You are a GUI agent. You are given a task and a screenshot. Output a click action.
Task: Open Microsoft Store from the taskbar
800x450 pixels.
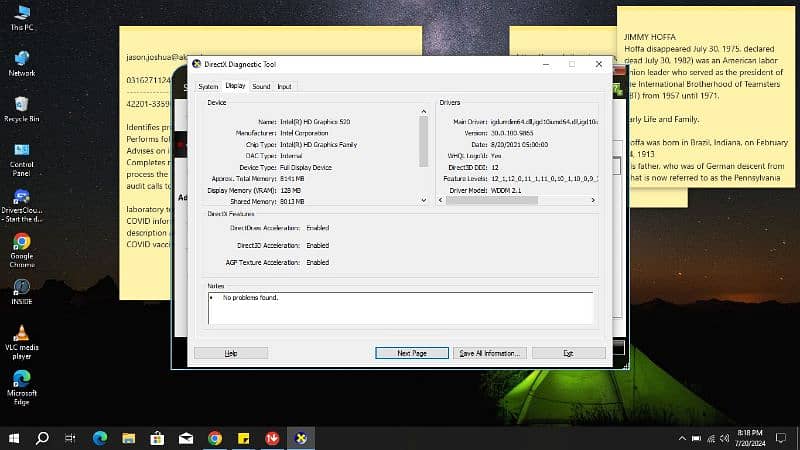click(157, 438)
